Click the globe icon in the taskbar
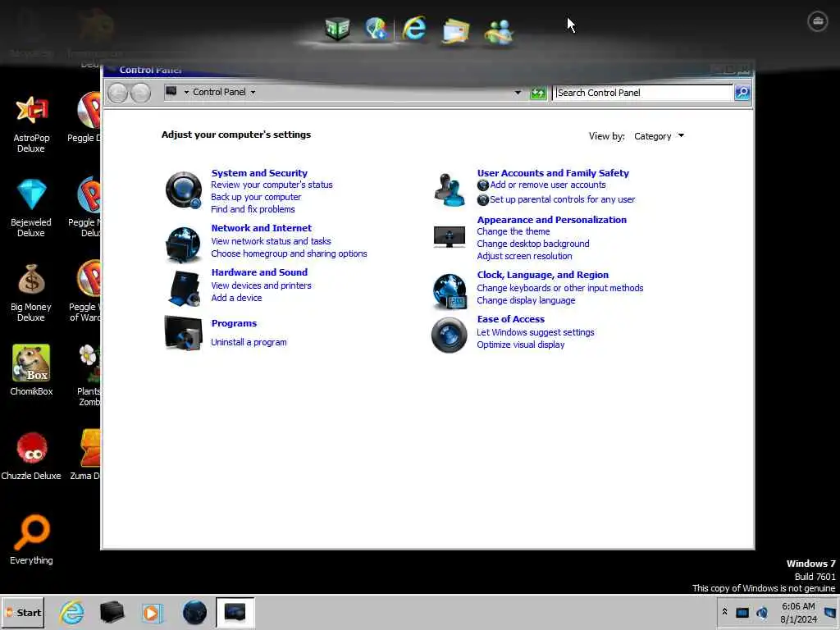This screenshot has width=840, height=630. tap(194, 612)
